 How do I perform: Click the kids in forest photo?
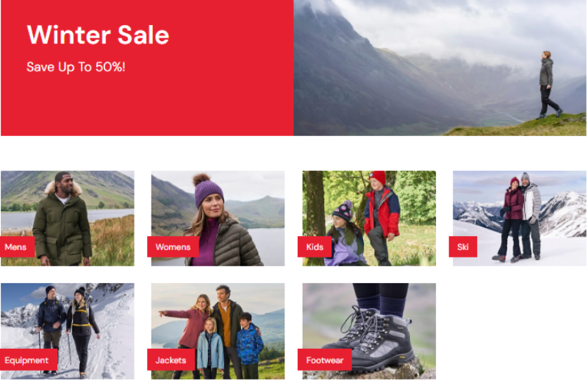(369, 218)
